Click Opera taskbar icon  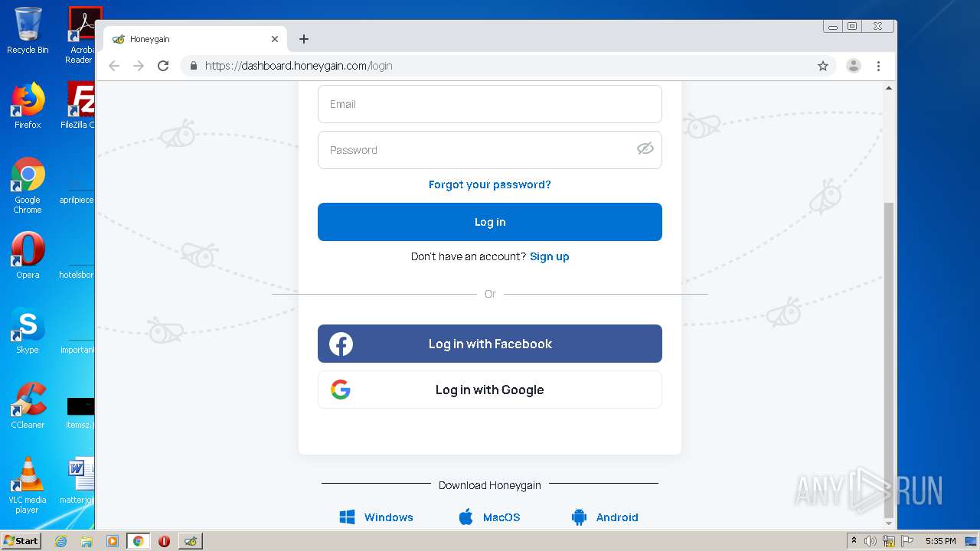pos(164,541)
